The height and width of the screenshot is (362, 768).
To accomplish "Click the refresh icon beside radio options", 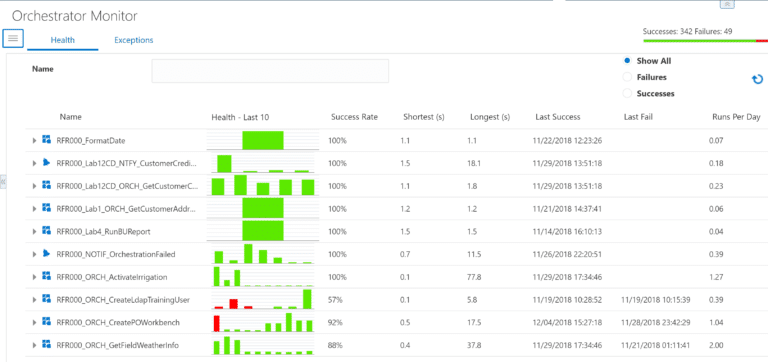I will [x=757, y=79].
